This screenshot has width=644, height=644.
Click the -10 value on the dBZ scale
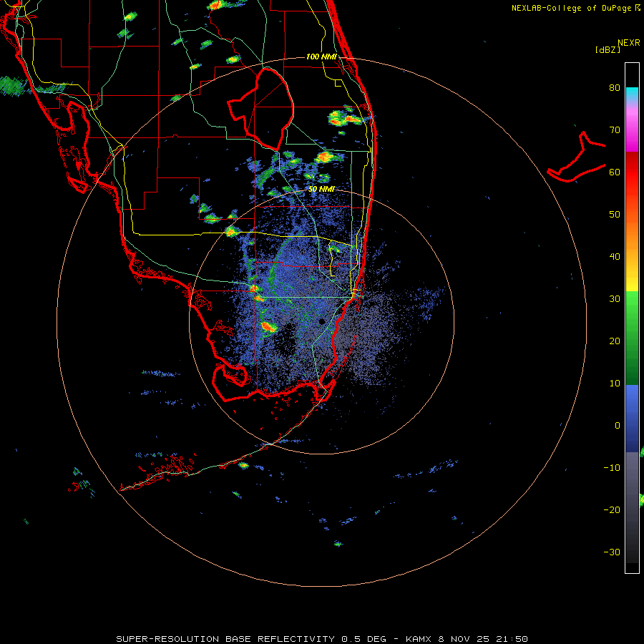point(612,468)
